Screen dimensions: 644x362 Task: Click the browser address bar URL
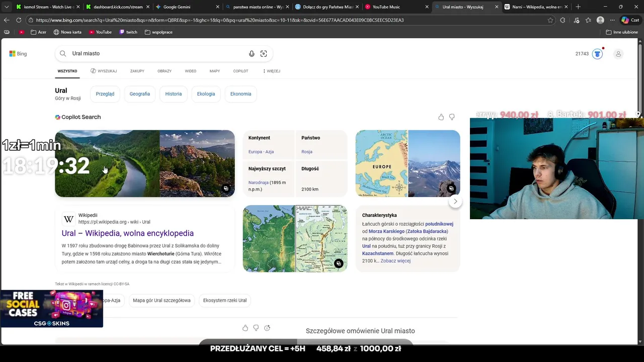220,20
